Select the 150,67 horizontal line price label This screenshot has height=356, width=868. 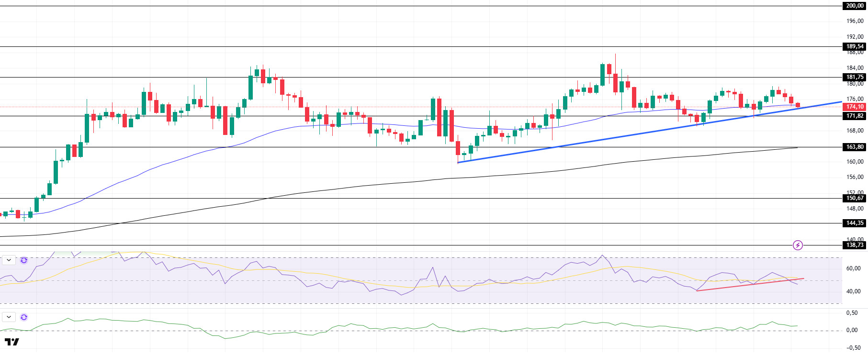(x=855, y=198)
